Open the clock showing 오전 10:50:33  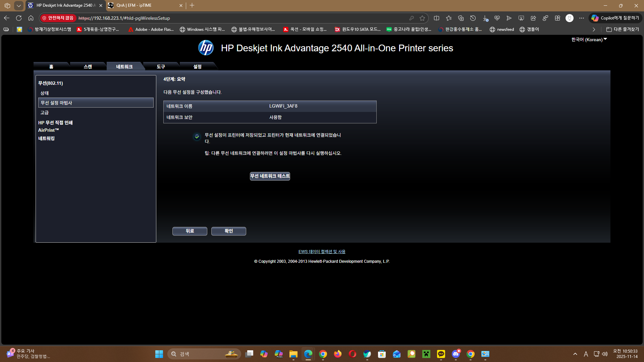tap(625, 354)
